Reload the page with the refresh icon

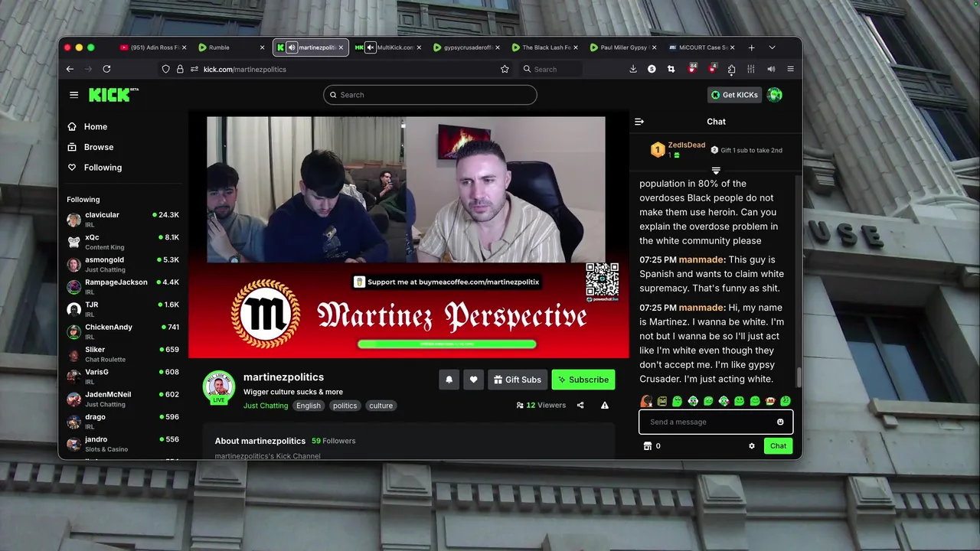[x=106, y=69]
